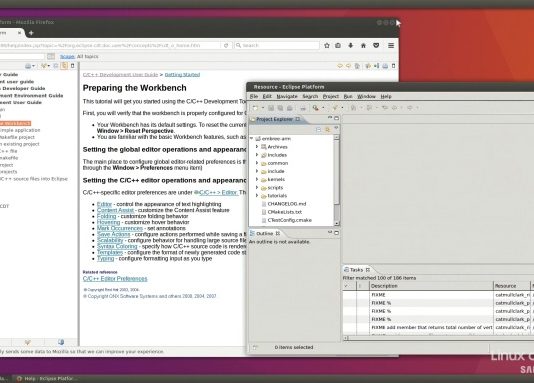Image resolution: width=534 pixels, height=383 pixels.
Task: Bookmark the page with the star icon
Action: pos(327,45)
